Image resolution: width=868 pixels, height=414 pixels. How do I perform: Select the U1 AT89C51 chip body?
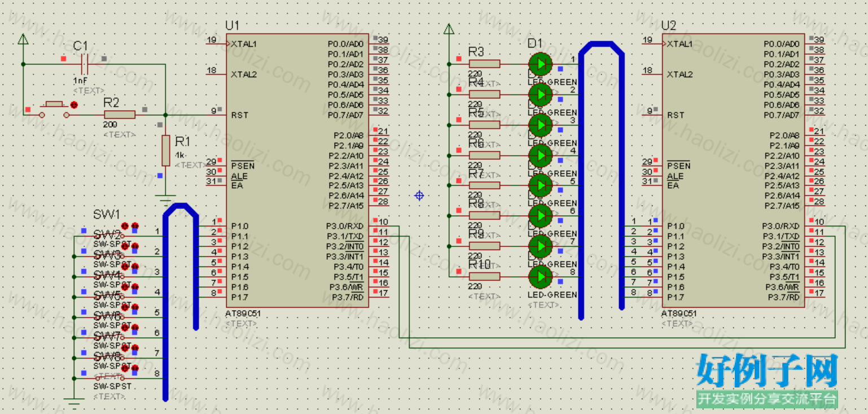click(297, 170)
